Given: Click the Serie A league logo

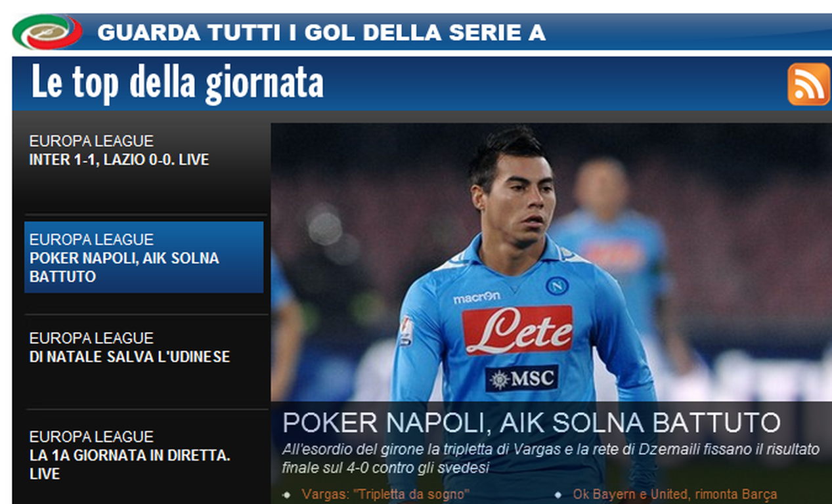Looking at the screenshot, I should coord(47,31).
